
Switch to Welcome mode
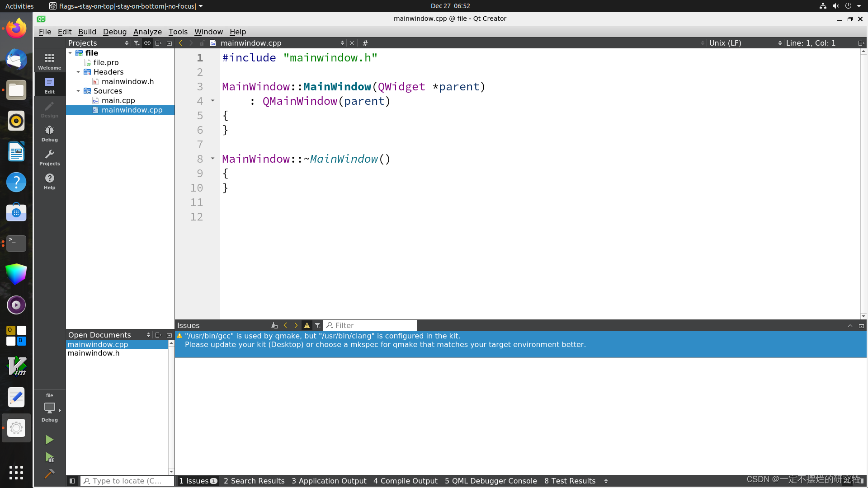pyautogui.click(x=49, y=61)
